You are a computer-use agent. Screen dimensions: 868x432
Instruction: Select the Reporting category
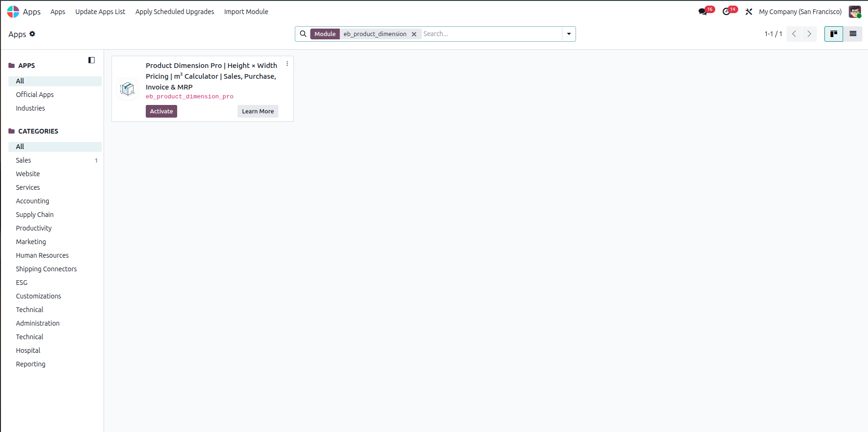coord(55,364)
